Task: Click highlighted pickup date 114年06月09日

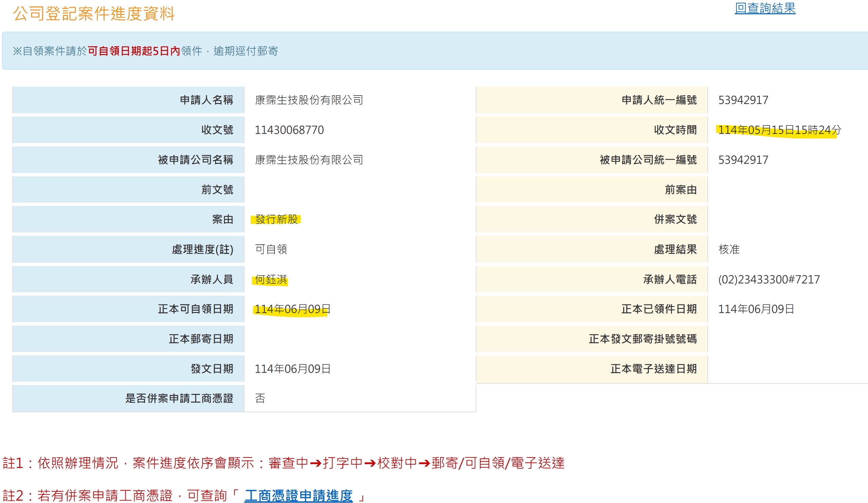Action: click(x=292, y=309)
